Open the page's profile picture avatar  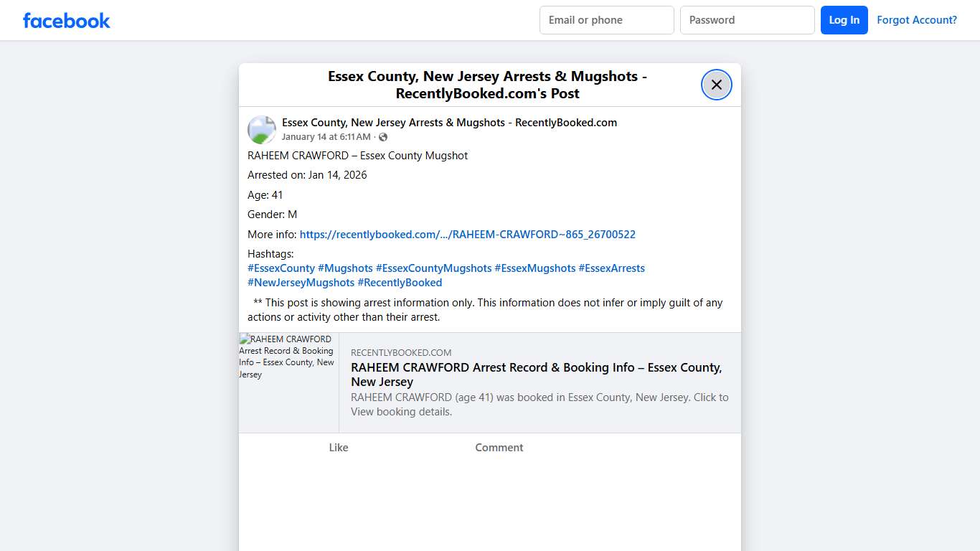point(262,130)
